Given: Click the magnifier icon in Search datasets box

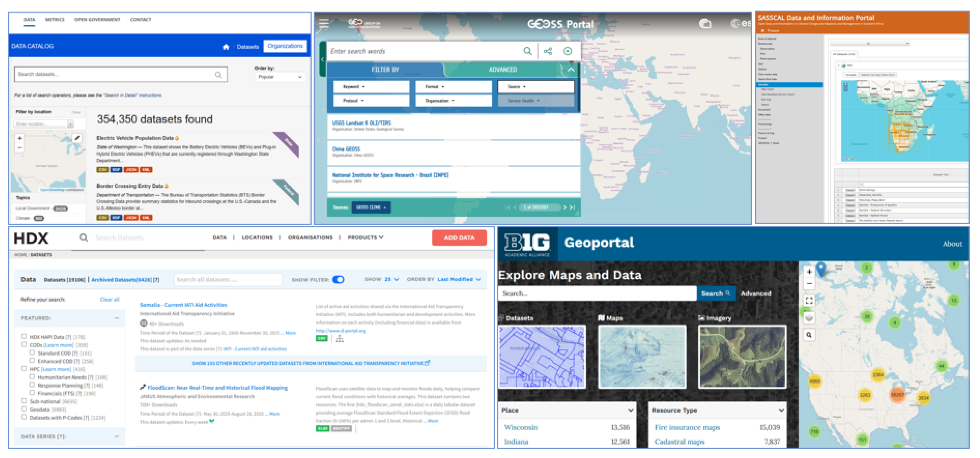Looking at the screenshot, I should [x=218, y=75].
